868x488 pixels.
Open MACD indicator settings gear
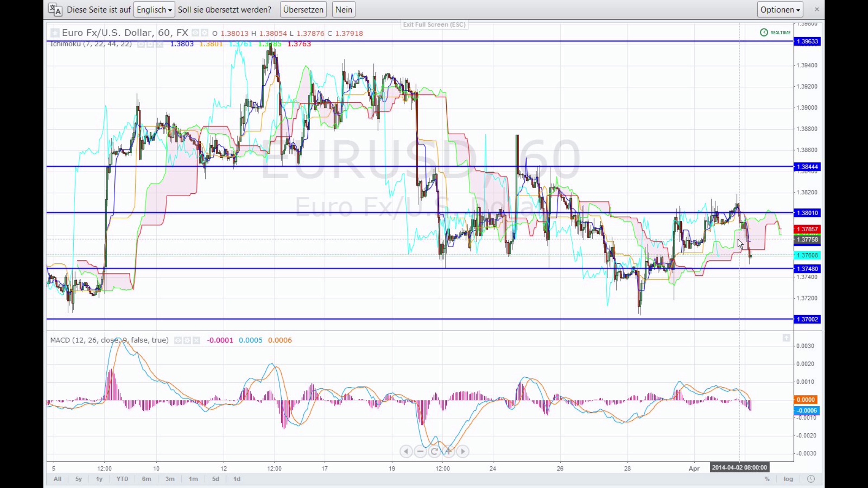pyautogui.click(x=187, y=341)
